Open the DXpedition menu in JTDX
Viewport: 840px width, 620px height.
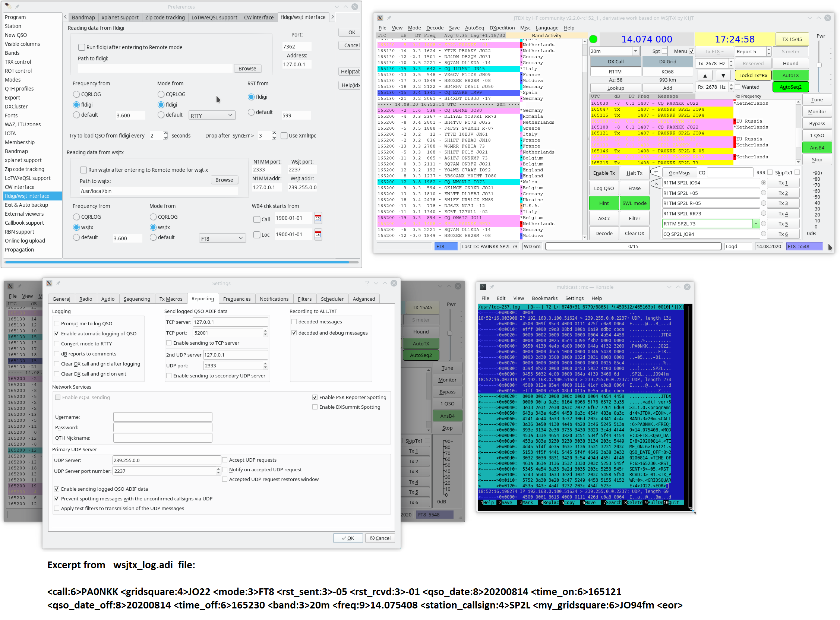502,28
